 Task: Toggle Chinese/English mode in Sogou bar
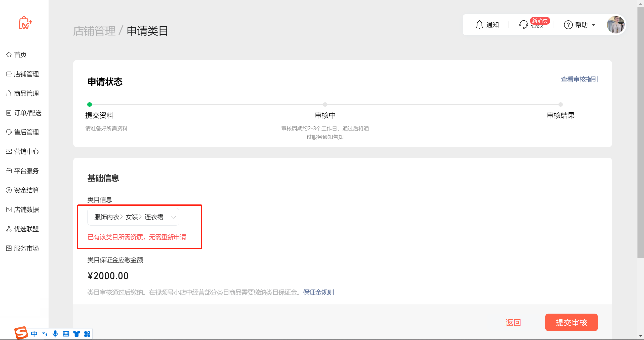coord(34,334)
